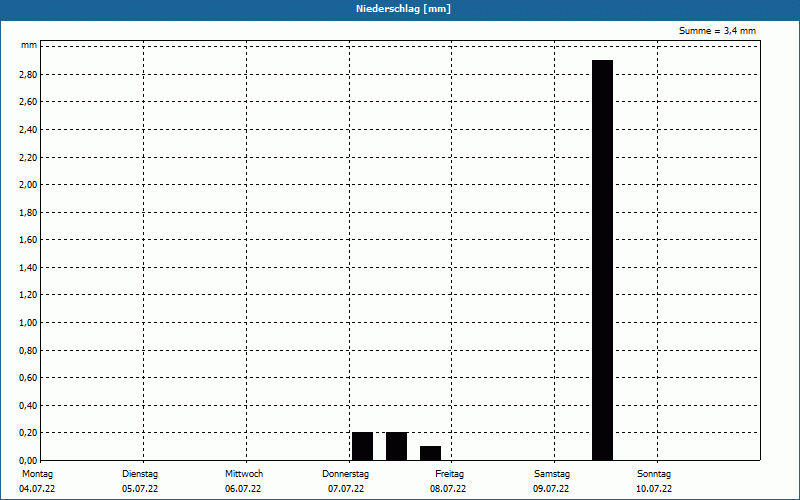800x500 pixels.
Task: Click the y-axis value '2,80'
Action: 28,74
